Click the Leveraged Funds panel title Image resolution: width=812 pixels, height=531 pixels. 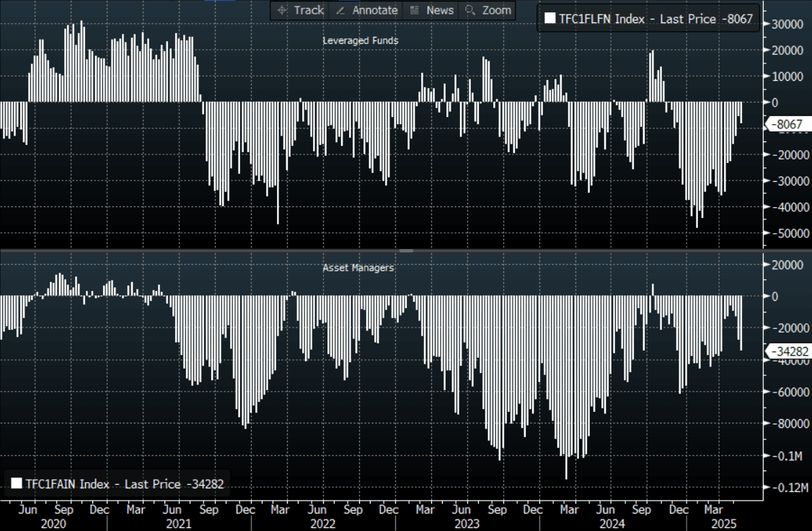(x=360, y=40)
